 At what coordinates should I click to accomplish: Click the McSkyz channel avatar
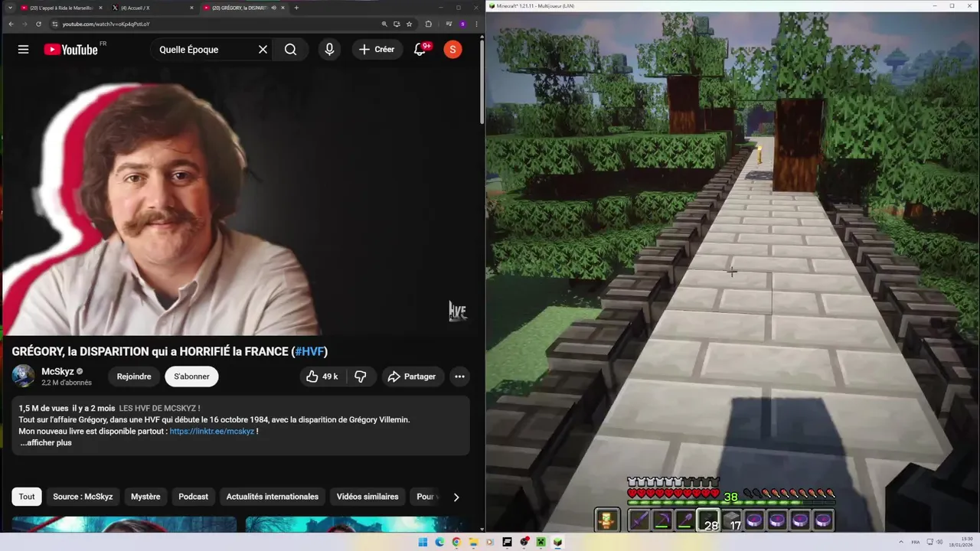point(23,376)
